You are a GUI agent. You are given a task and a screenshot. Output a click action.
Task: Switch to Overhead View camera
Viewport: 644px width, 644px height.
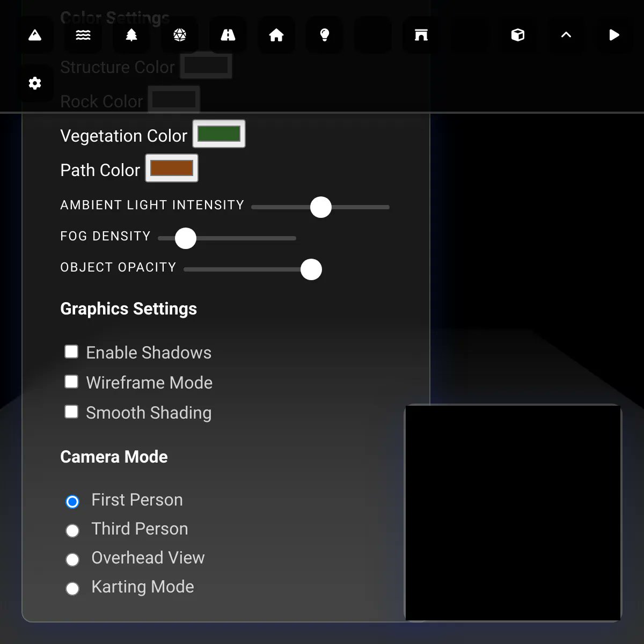(72, 559)
